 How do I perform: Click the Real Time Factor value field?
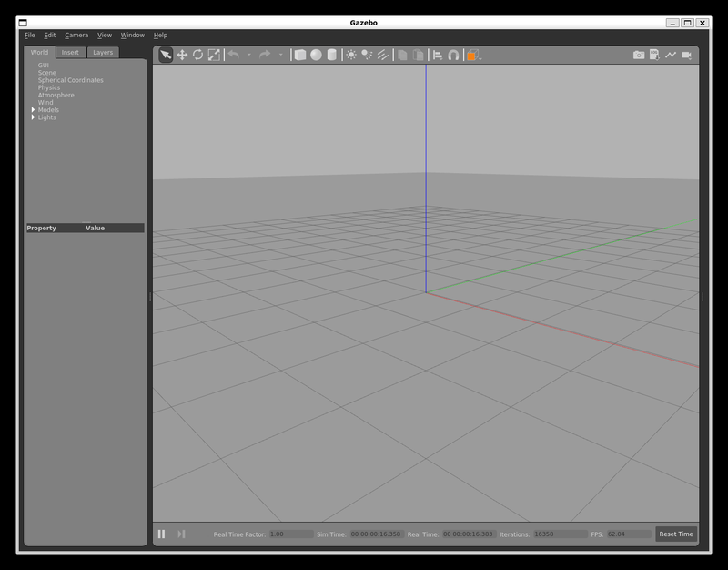point(291,534)
